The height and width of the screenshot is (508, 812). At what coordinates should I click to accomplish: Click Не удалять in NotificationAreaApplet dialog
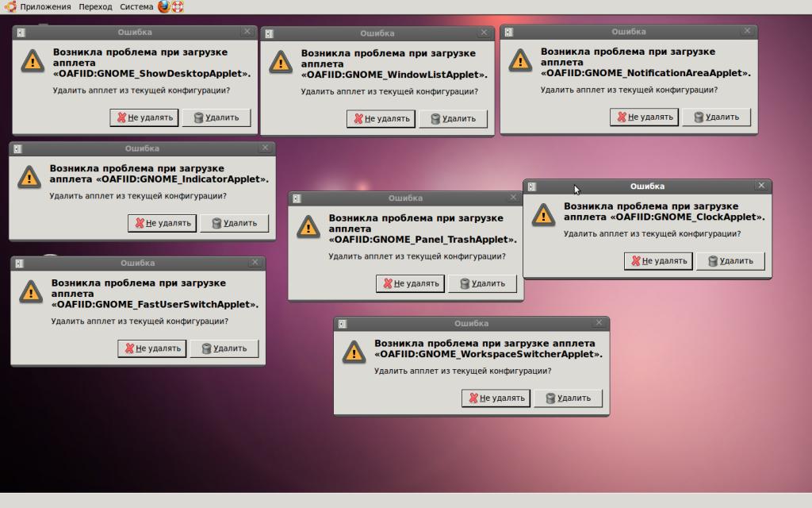point(644,117)
